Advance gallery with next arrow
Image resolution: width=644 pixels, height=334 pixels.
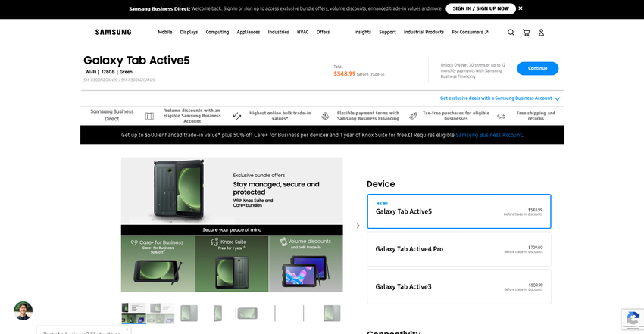click(x=358, y=226)
